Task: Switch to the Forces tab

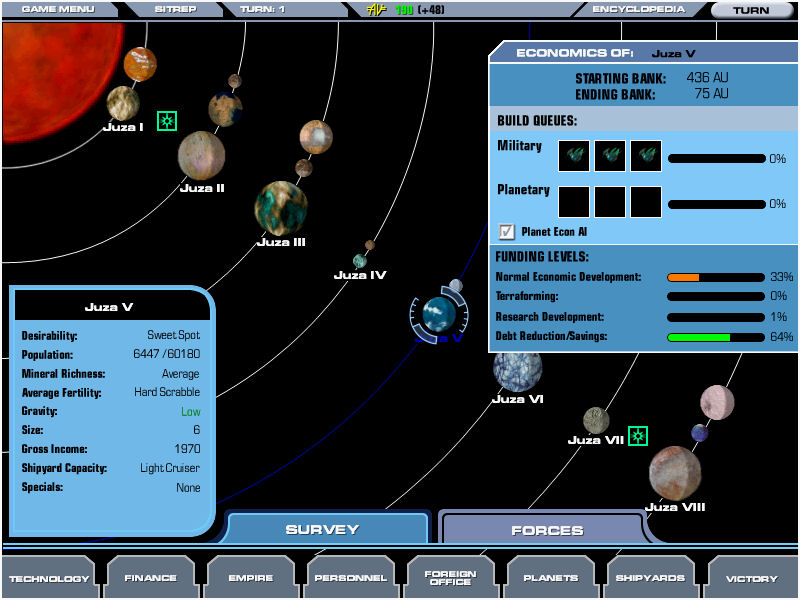Action: click(547, 530)
